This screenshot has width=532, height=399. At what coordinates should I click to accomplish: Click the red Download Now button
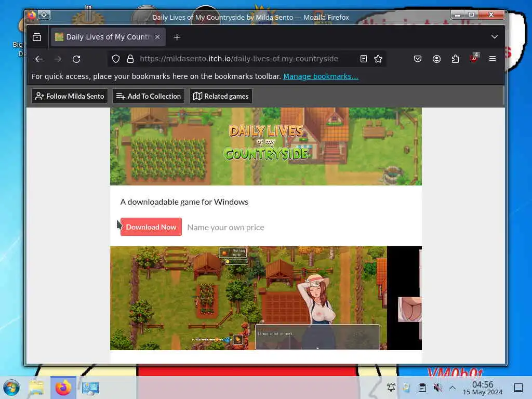(x=151, y=227)
